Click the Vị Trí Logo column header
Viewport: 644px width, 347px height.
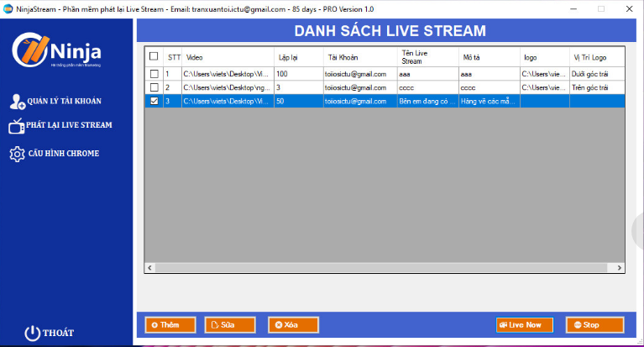pos(597,57)
